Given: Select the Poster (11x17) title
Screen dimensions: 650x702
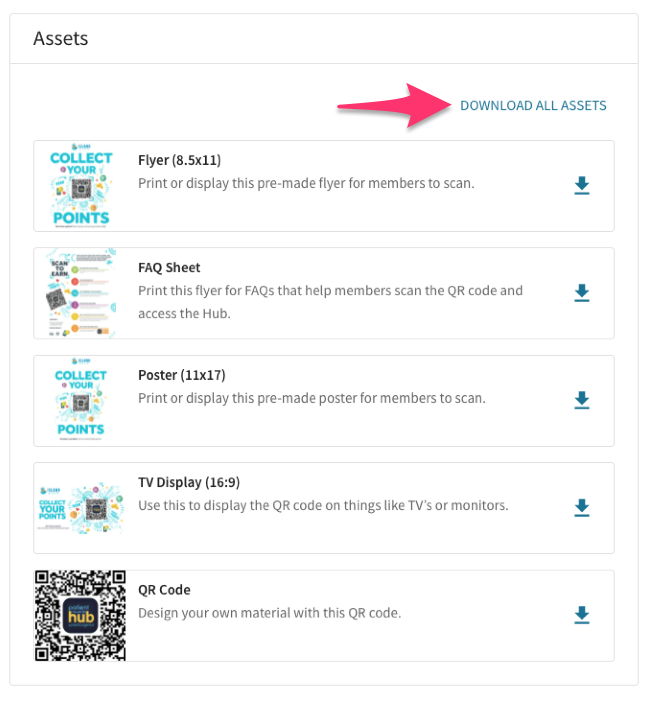Looking at the screenshot, I should click(x=182, y=375).
